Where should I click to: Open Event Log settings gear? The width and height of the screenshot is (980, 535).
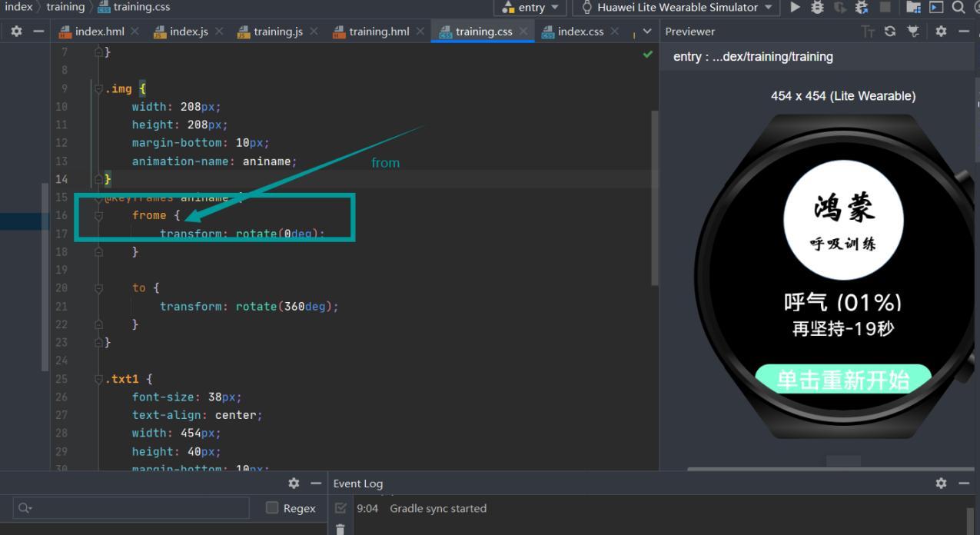[x=941, y=483]
